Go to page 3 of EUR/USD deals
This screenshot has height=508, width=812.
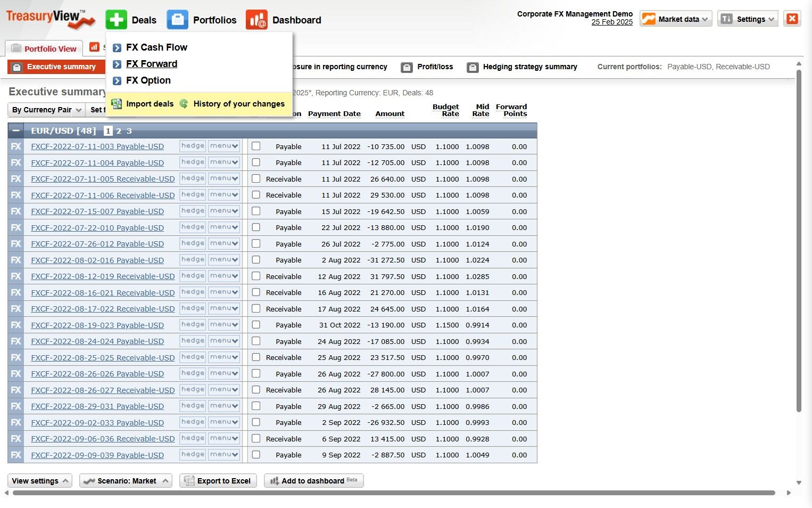[x=129, y=131]
